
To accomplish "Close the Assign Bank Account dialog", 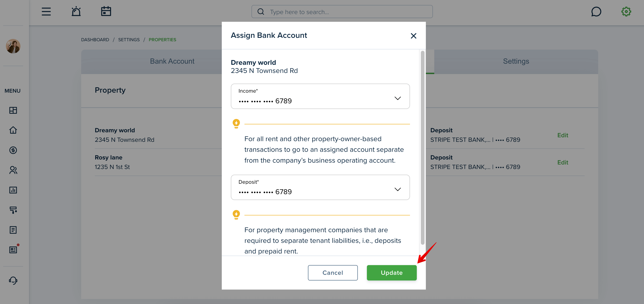I will point(414,36).
